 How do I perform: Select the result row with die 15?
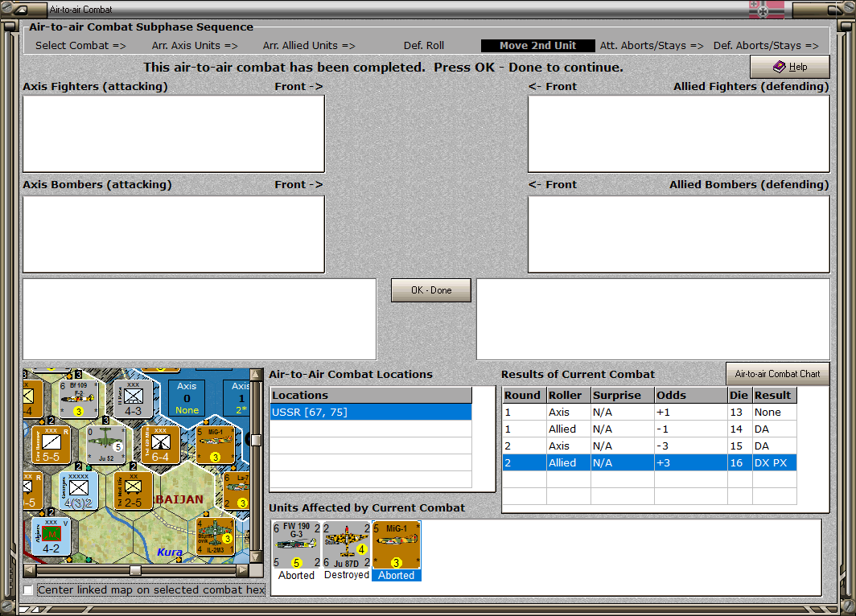pos(649,446)
